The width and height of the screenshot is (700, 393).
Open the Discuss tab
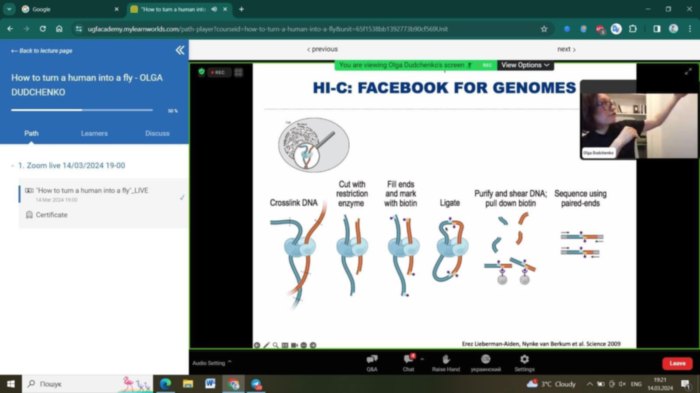[157, 134]
